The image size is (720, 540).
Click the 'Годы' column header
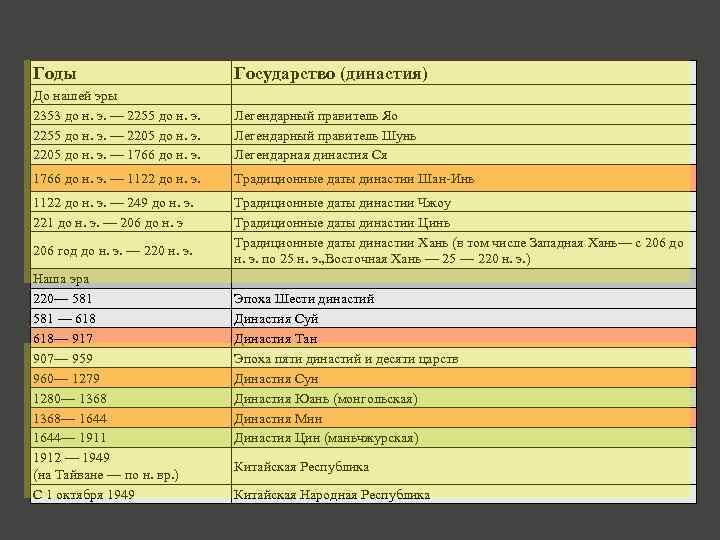click(x=131, y=73)
